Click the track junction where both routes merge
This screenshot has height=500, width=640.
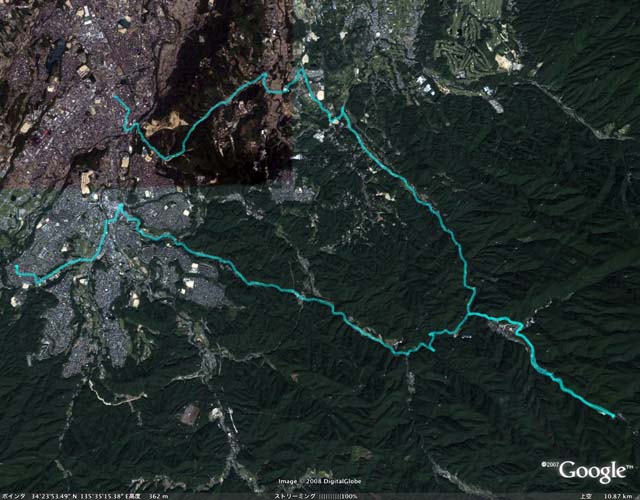click(x=469, y=314)
